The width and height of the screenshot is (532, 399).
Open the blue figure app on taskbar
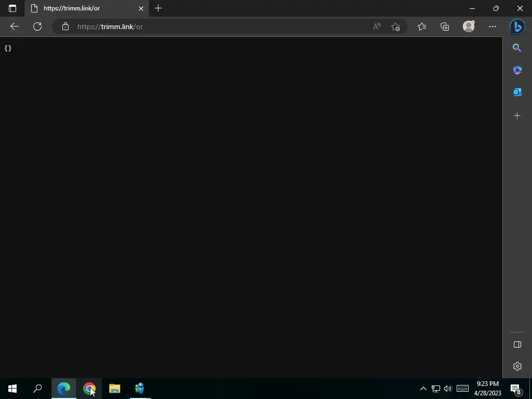pyautogui.click(x=140, y=389)
